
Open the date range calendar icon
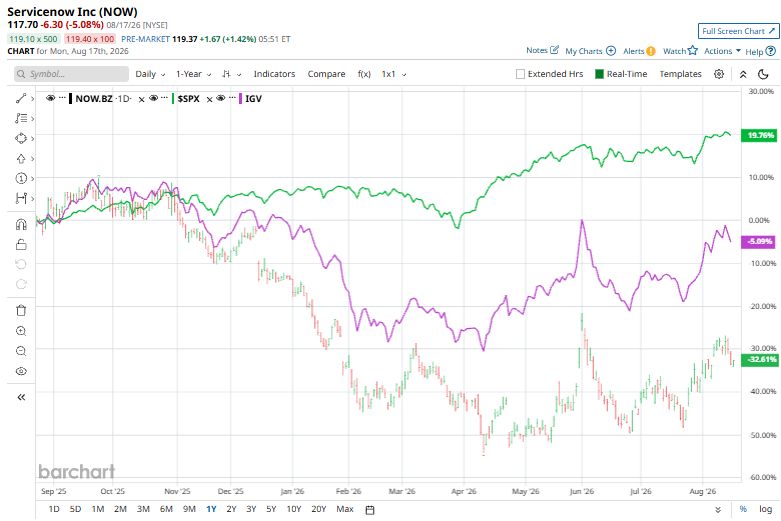tap(370, 510)
